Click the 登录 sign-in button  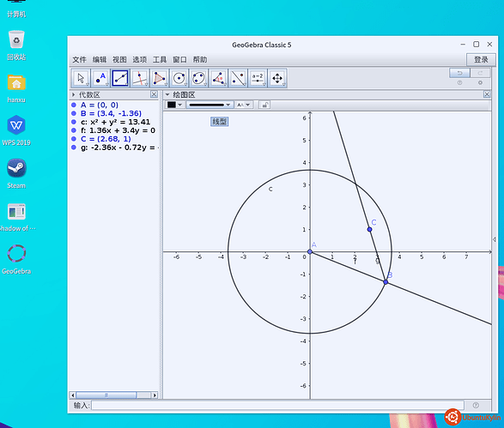click(481, 60)
